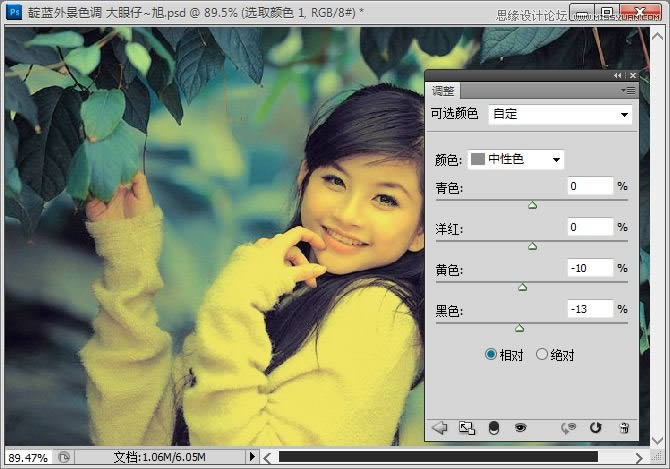
Task: Click the 黑色 value input field
Action: tap(589, 309)
